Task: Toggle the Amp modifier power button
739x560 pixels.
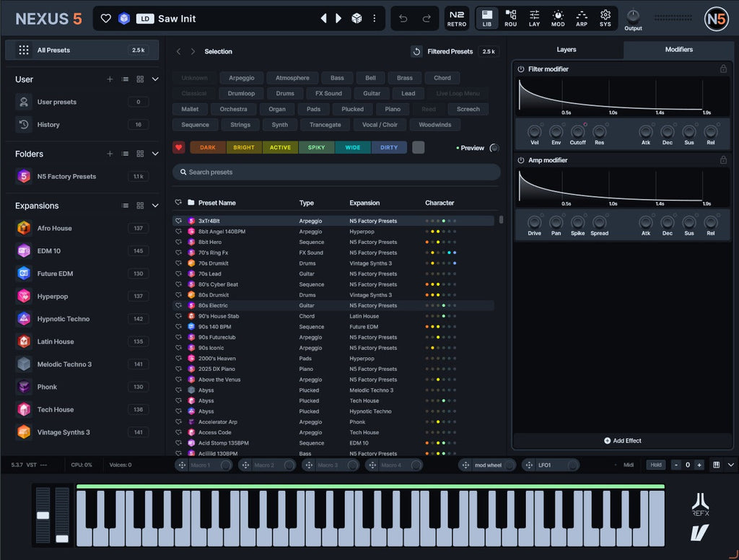Action: [521, 160]
